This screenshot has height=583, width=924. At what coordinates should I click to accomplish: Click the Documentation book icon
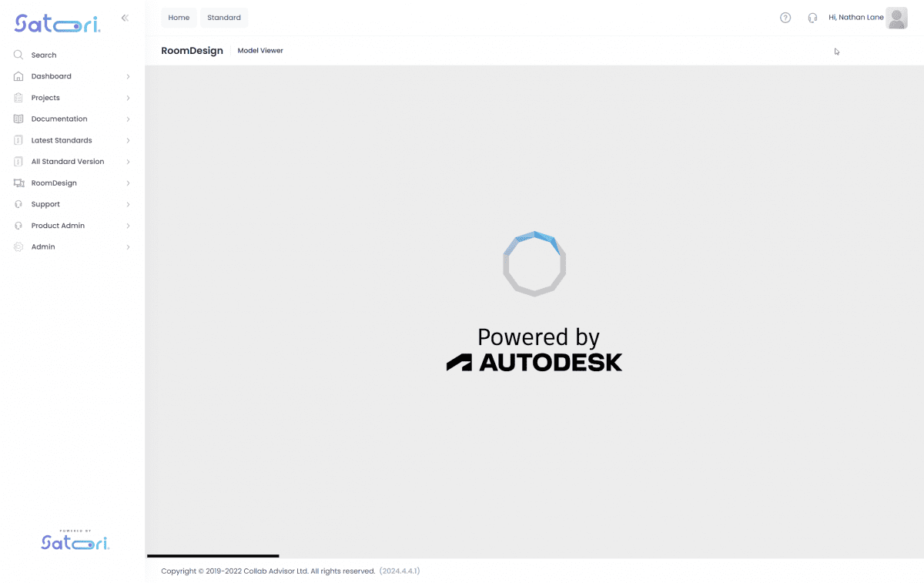point(18,119)
